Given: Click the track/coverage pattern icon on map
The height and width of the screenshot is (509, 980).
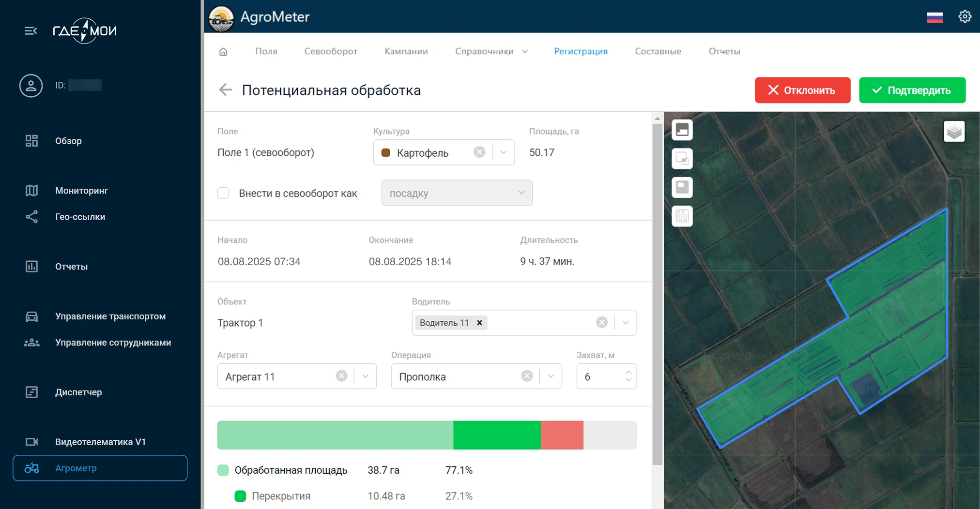Looking at the screenshot, I should click(x=682, y=216).
